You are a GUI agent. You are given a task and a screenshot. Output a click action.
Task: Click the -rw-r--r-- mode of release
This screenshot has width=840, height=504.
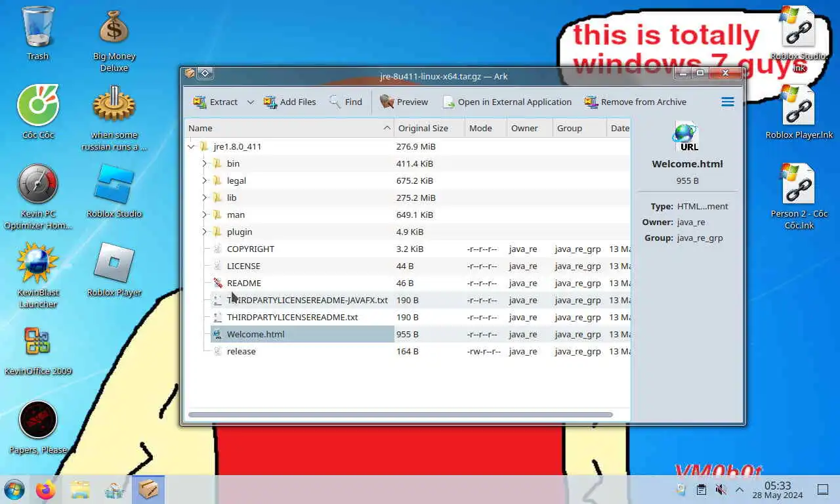484,351
